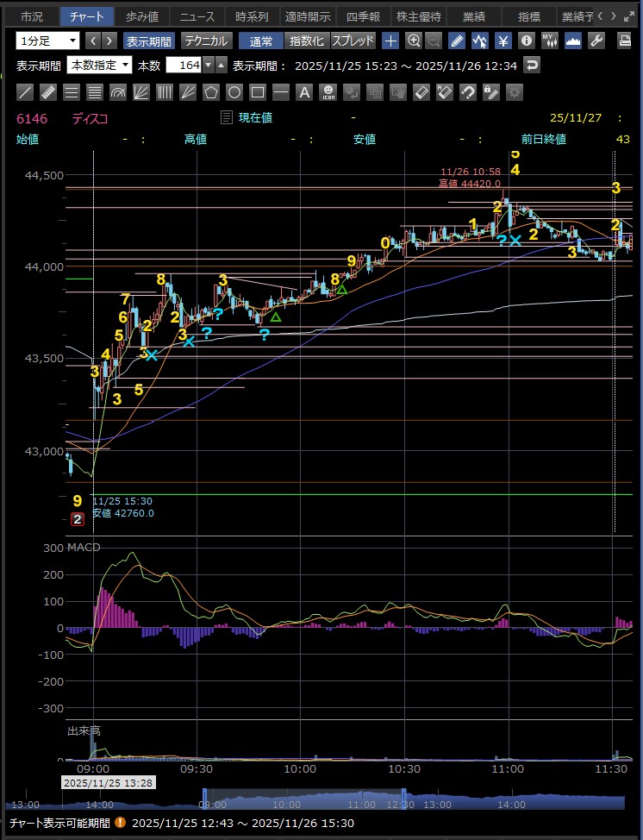Click the テクニカル button
The height and width of the screenshot is (840, 643).
pyautogui.click(x=206, y=41)
